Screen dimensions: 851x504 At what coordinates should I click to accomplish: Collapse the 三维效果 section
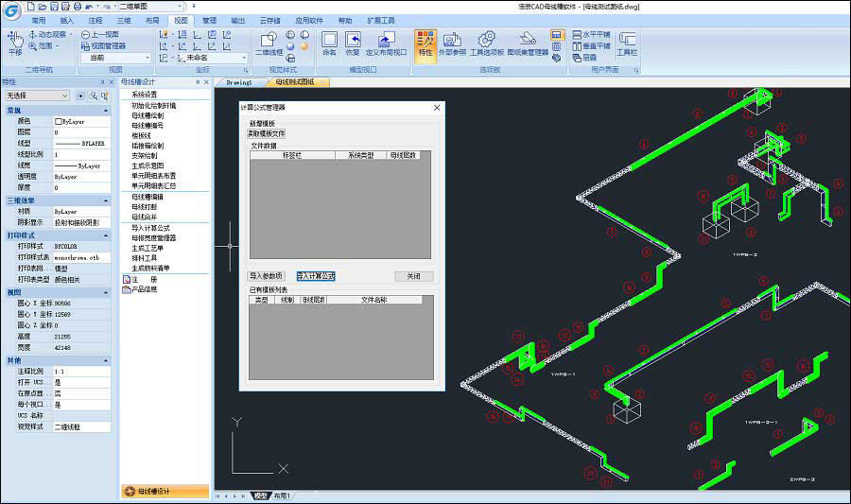(x=105, y=200)
